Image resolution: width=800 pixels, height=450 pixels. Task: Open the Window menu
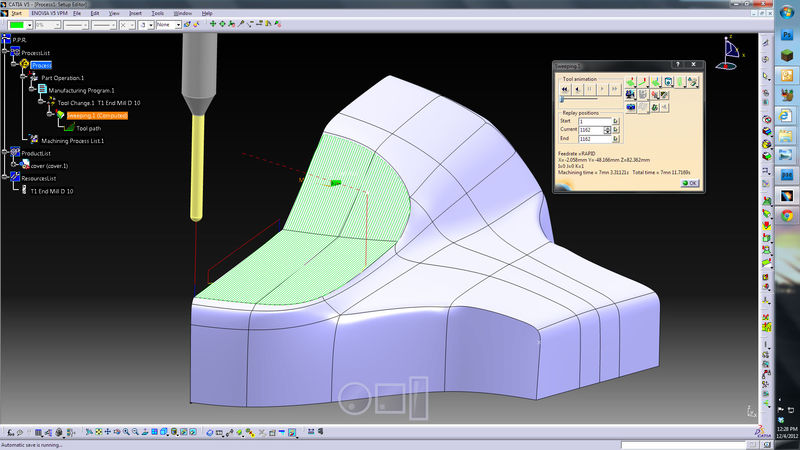[x=183, y=13]
